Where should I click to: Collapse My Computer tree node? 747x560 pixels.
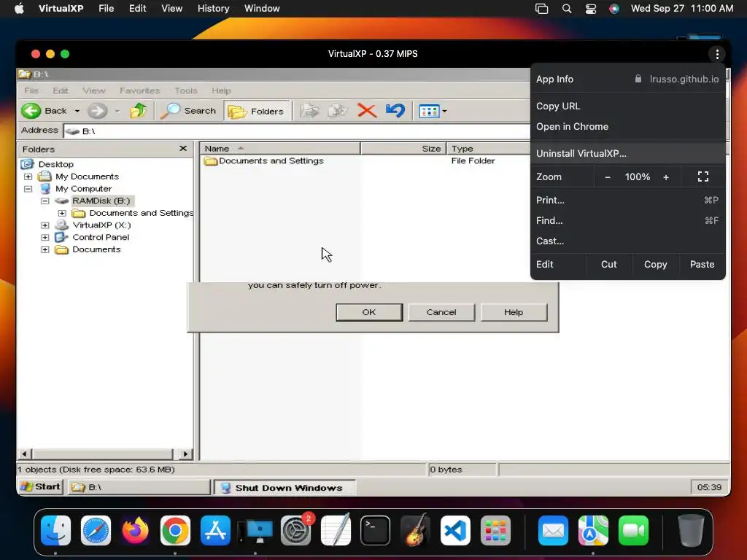pyautogui.click(x=28, y=189)
